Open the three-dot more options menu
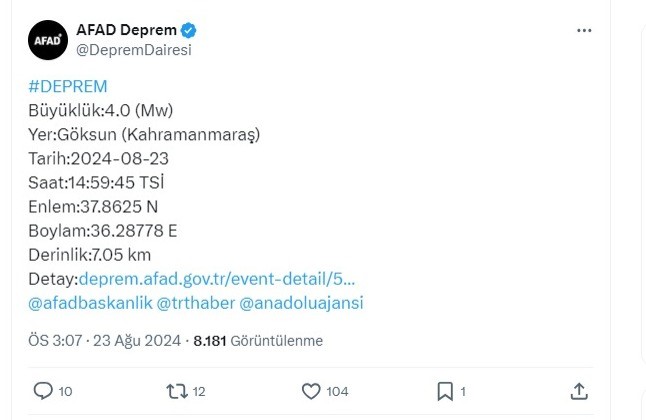The width and height of the screenshot is (646, 420). 585,31
